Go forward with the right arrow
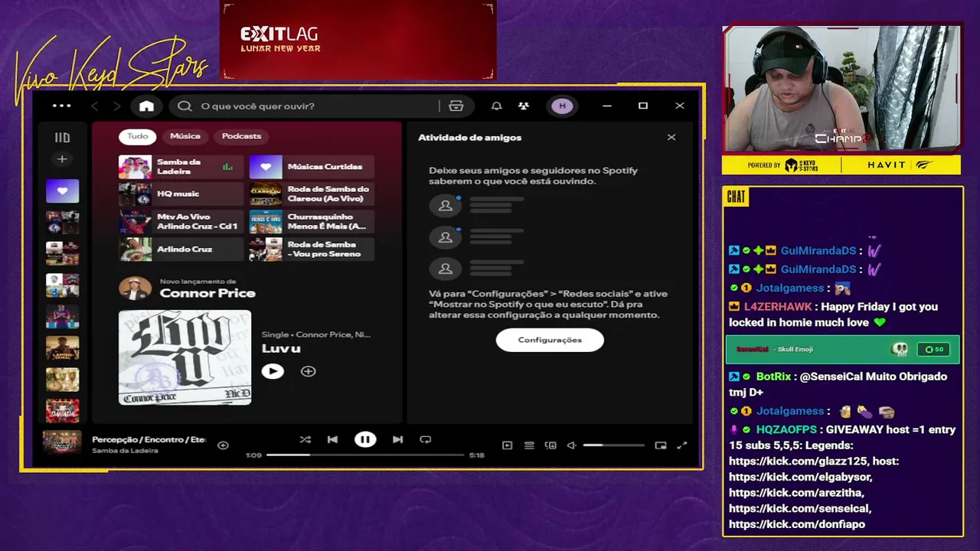Viewport: 980px width, 551px height. tap(117, 106)
